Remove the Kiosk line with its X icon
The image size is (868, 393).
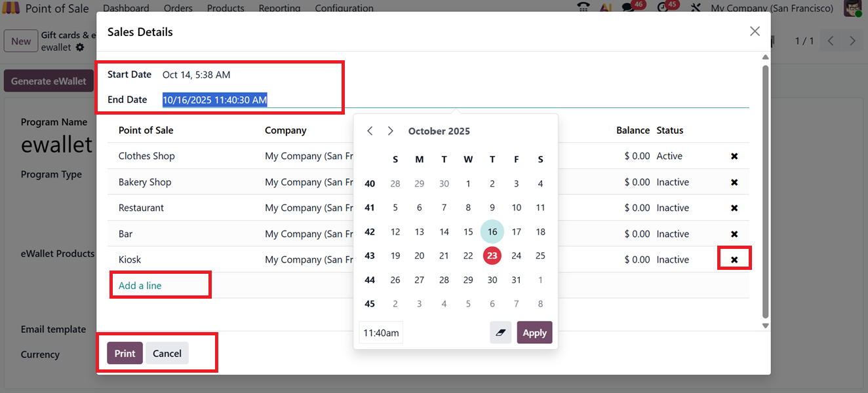734,260
